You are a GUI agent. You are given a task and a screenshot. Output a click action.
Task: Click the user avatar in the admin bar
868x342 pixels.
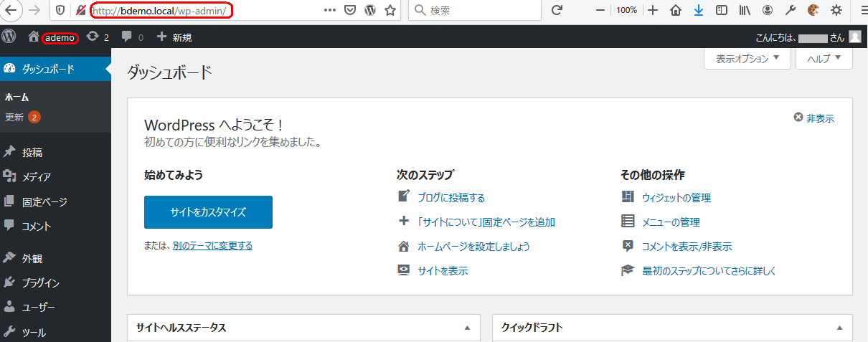(855, 37)
